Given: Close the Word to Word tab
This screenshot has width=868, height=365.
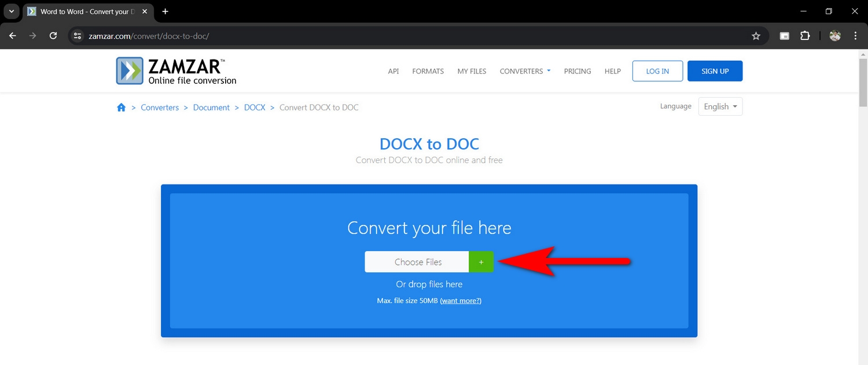Looking at the screenshot, I should [146, 12].
